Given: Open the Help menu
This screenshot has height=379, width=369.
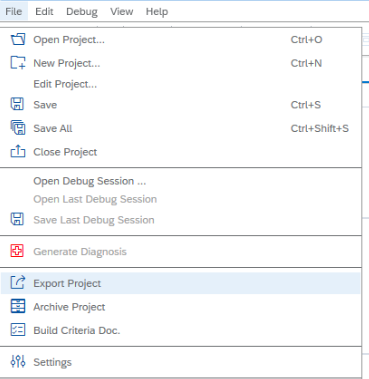Looking at the screenshot, I should (157, 11).
